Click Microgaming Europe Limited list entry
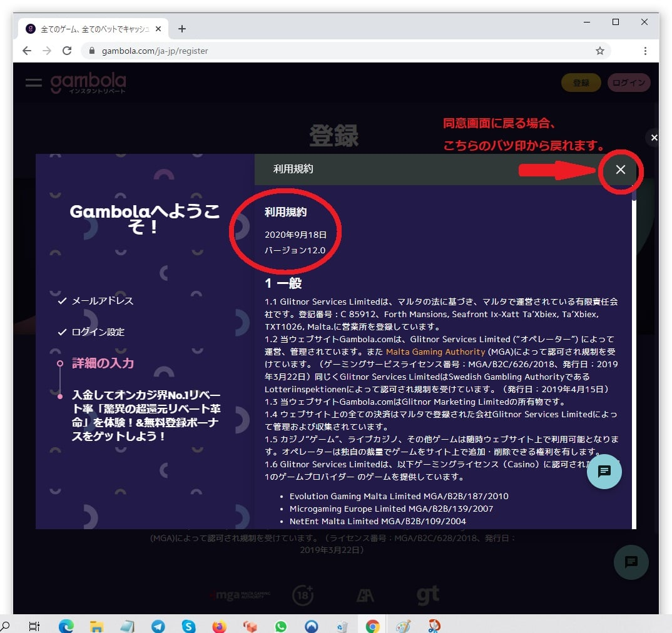Viewport: 672px width, 633px height. [391, 509]
